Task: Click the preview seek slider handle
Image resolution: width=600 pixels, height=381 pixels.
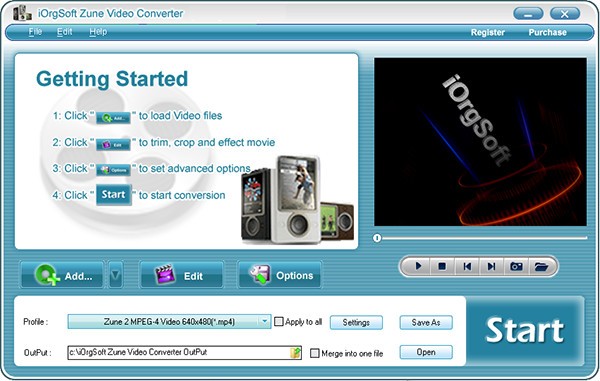Action: (377, 238)
